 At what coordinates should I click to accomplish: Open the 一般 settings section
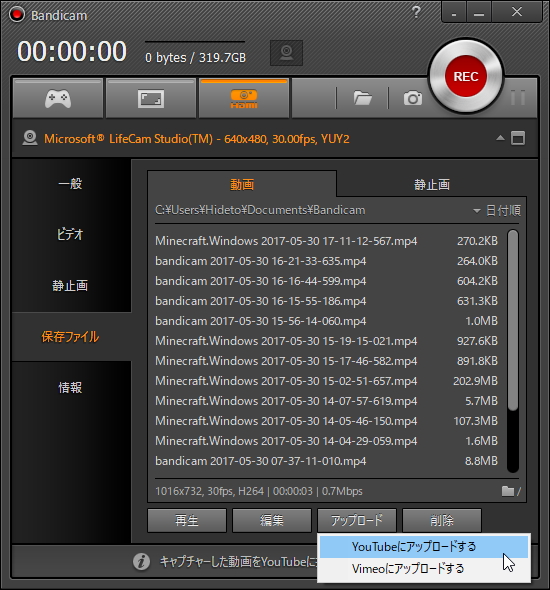(71, 184)
